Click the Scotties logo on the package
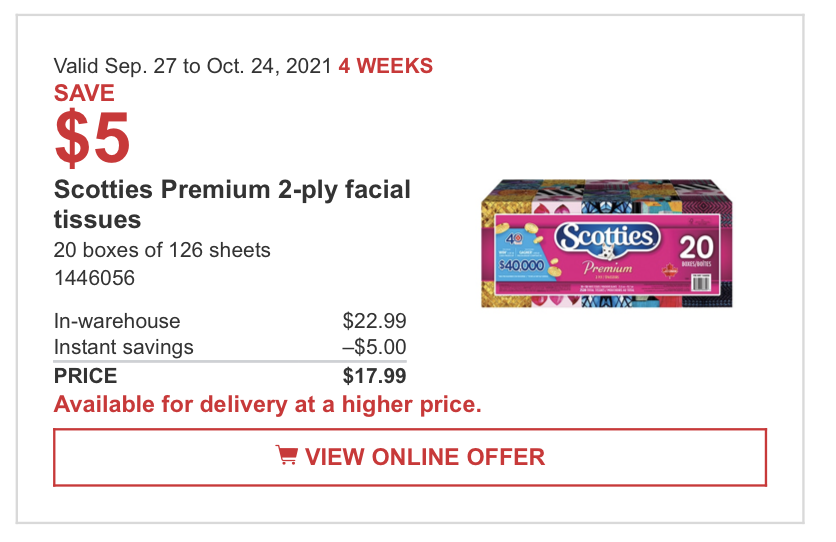Viewport: 836px width, 542px height. [607, 238]
